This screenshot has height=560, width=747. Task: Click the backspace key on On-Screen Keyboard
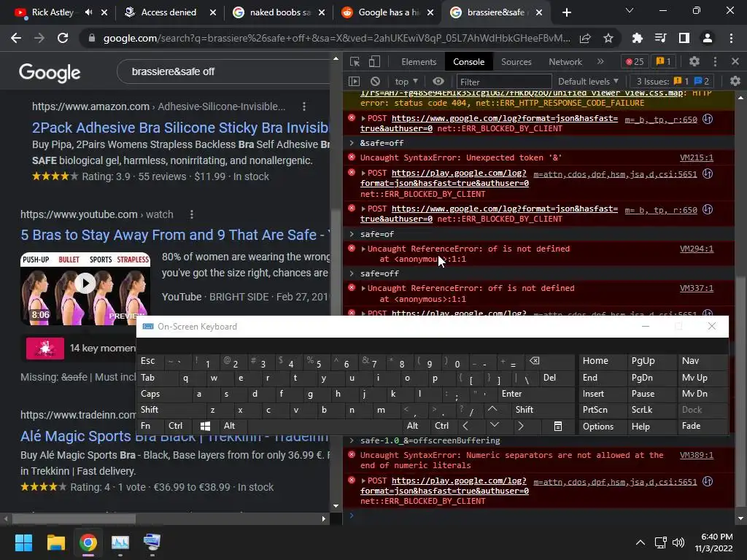(x=550, y=362)
